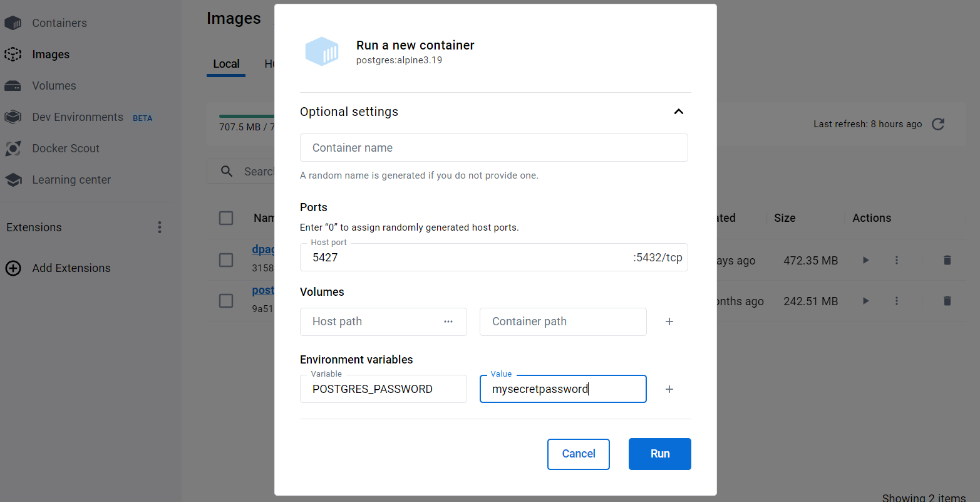Click the Host path field
The image size is (980, 502).
[x=383, y=322]
